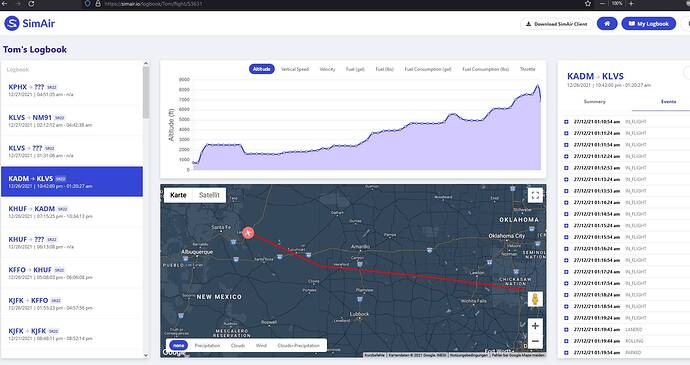Open the home page icon button
This screenshot has height=365, width=690.
607,24
